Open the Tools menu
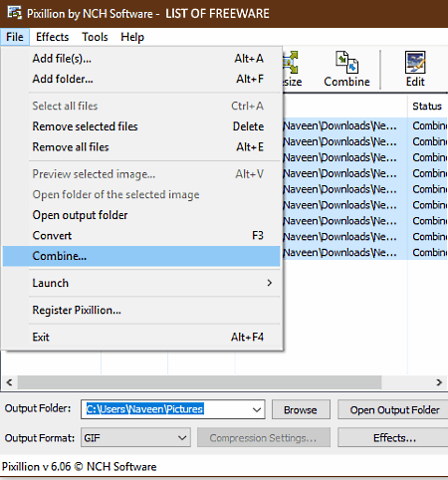This screenshot has height=480, width=448. coord(95,37)
